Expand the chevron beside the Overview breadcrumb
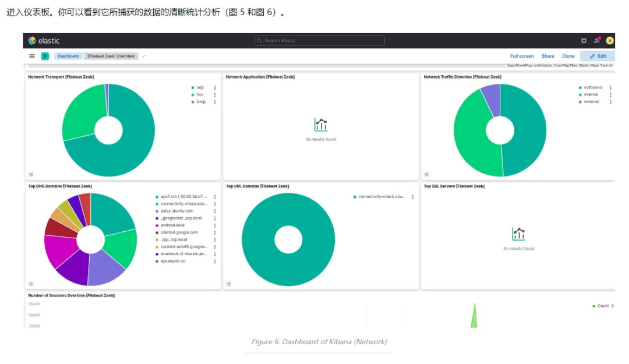Screen dimensions: 629x364 (x=144, y=56)
